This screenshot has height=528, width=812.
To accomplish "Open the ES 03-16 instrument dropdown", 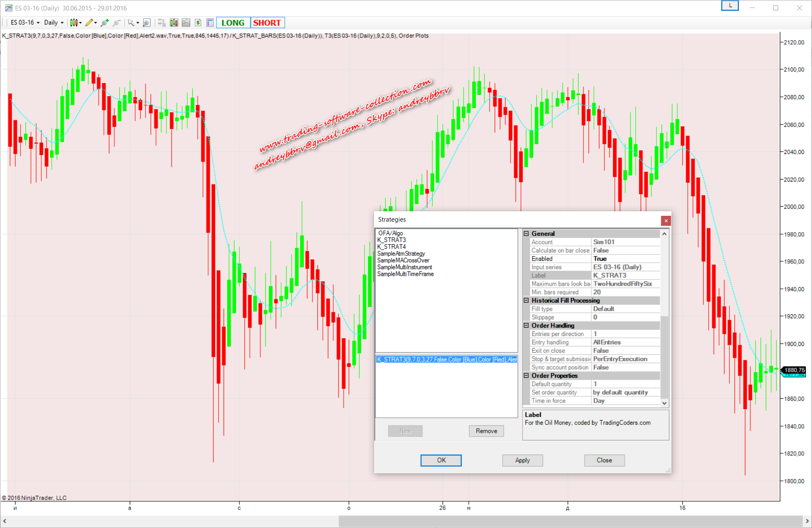I will point(25,23).
